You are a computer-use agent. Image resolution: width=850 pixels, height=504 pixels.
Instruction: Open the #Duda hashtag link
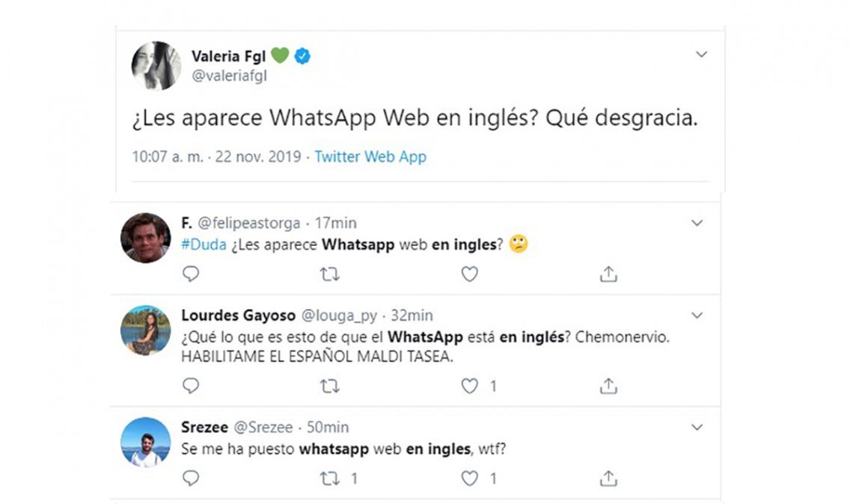click(x=204, y=245)
